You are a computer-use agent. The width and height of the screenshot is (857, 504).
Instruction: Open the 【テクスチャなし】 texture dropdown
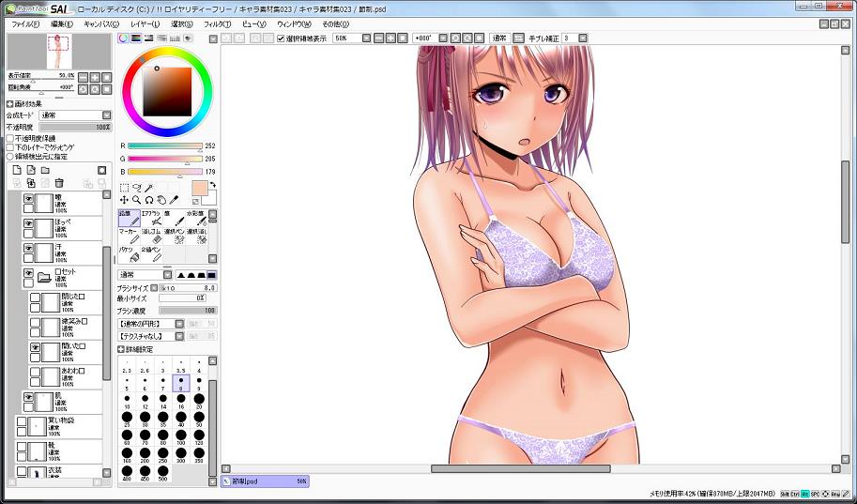149,336
